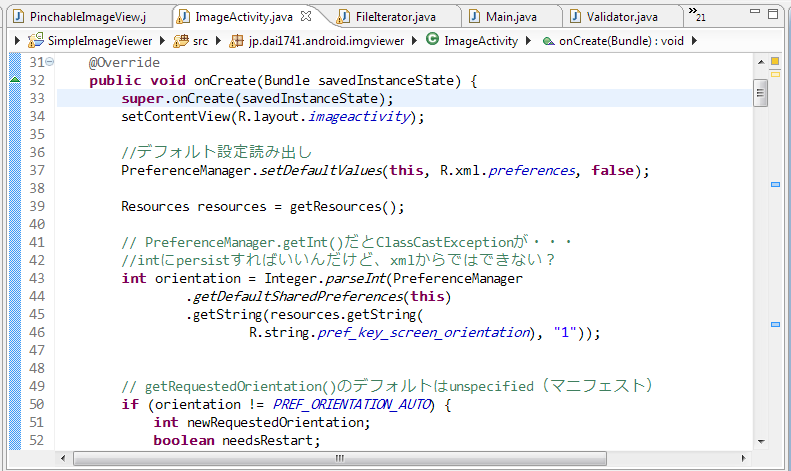Click the comment text on line 36
This screenshot has height=471, width=791.
216,152
